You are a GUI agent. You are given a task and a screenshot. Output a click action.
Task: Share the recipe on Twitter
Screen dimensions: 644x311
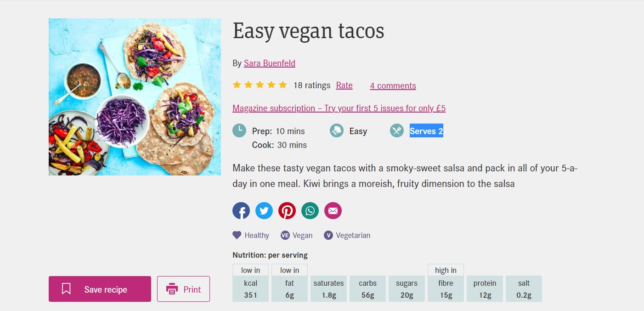pos(264,210)
